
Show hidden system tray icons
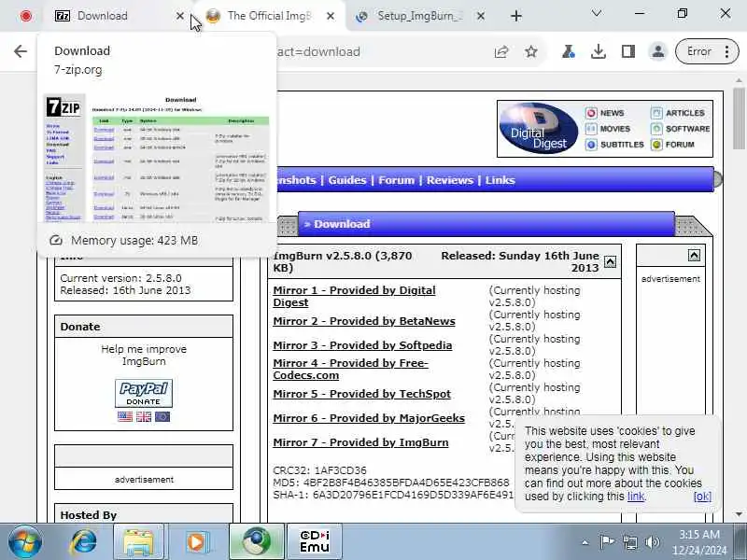[x=585, y=542]
